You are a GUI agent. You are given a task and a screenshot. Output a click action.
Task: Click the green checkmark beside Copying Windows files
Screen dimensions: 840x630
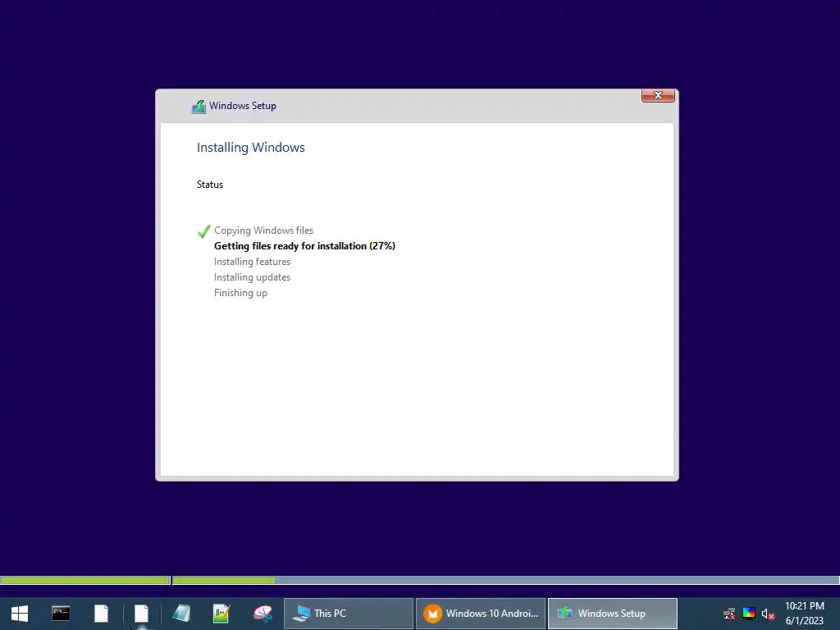click(203, 231)
